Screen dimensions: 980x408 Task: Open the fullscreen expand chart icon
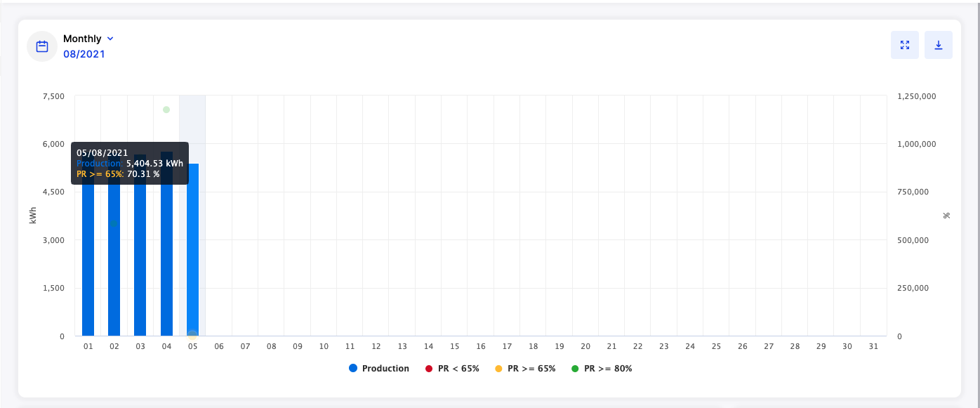click(905, 45)
